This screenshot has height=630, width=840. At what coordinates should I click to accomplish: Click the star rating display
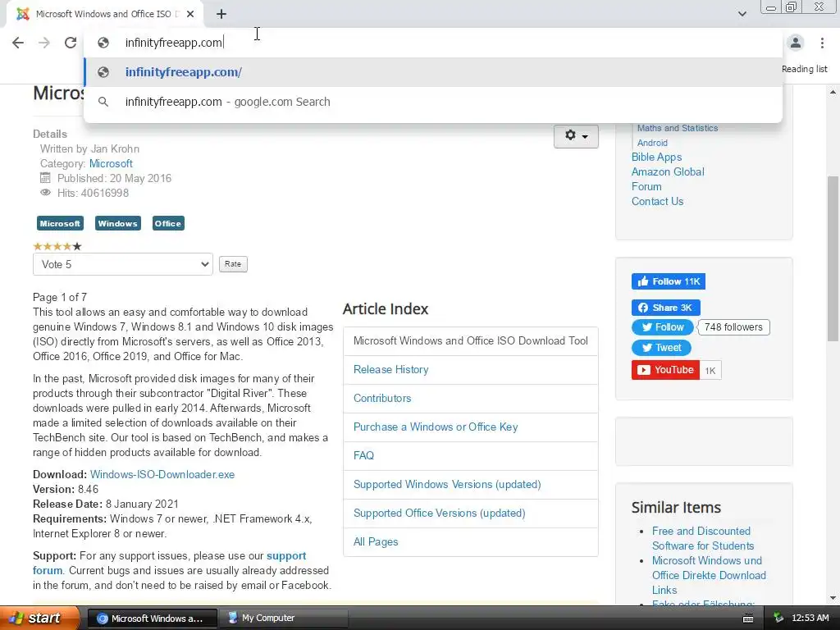pyautogui.click(x=57, y=246)
